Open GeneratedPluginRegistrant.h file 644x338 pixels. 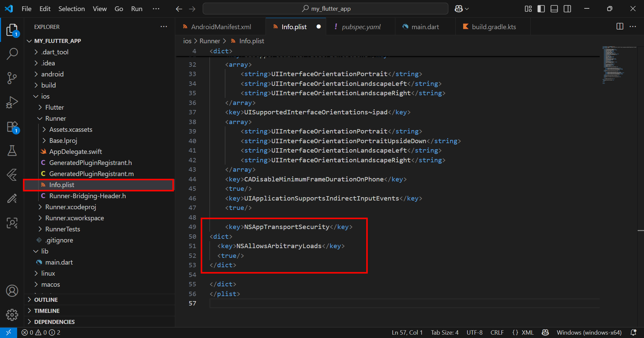point(99,163)
